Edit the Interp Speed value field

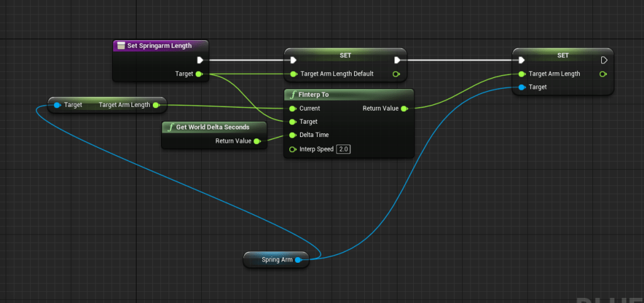pyautogui.click(x=343, y=149)
